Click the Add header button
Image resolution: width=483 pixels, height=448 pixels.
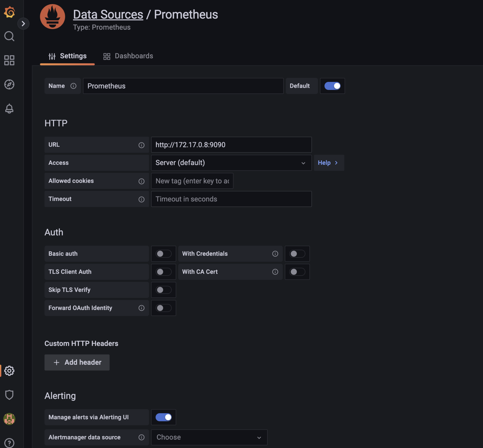pyautogui.click(x=77, y=363)
